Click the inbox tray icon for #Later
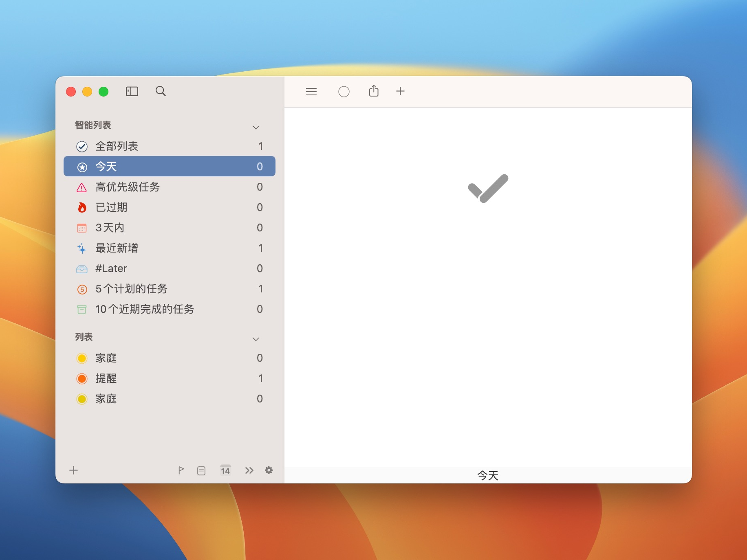 [82, 269]
